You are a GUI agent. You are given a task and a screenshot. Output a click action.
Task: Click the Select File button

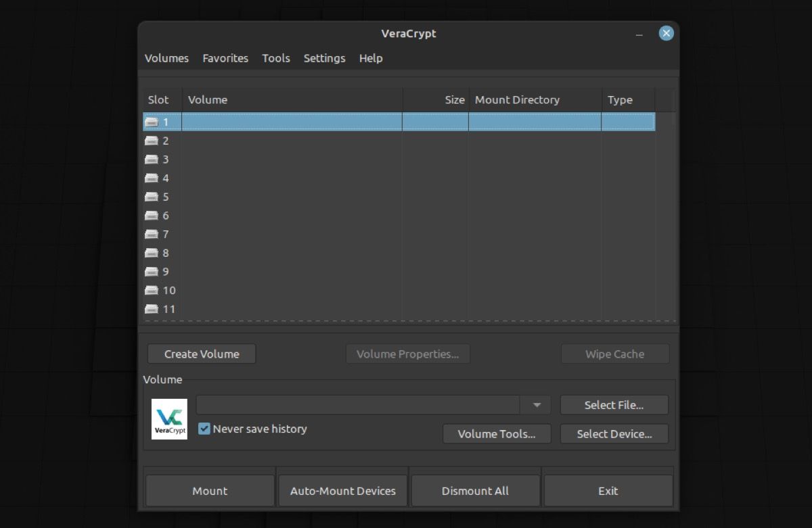coord(614,404)
